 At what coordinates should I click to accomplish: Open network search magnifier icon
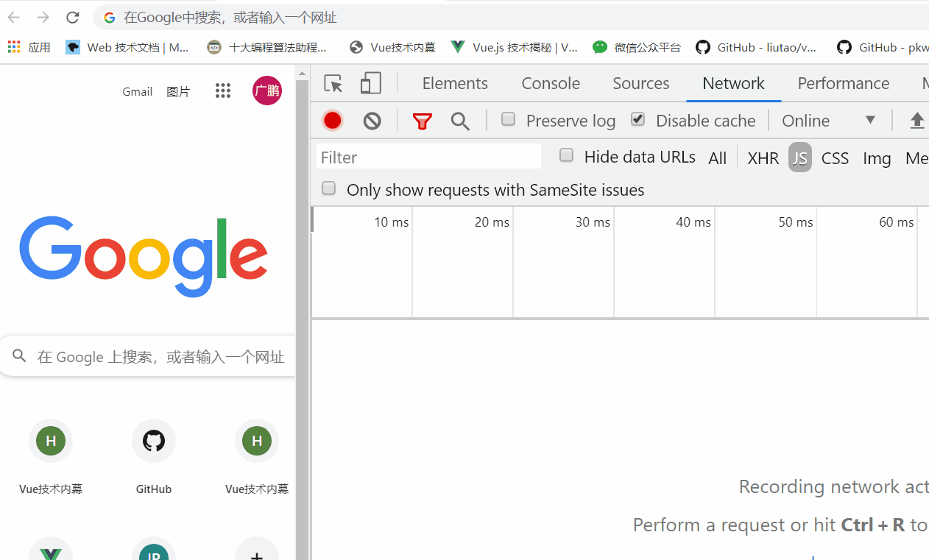click(460, 121)
